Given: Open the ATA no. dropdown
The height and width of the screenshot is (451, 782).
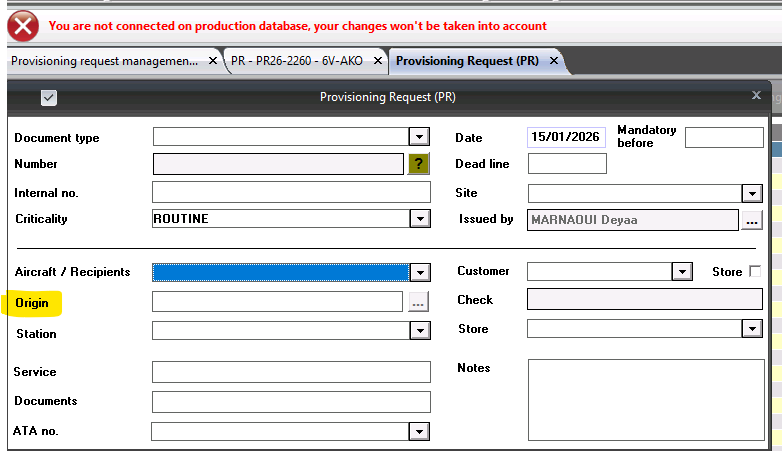Looking at the screenshot, I should click(x=420, y=431).
